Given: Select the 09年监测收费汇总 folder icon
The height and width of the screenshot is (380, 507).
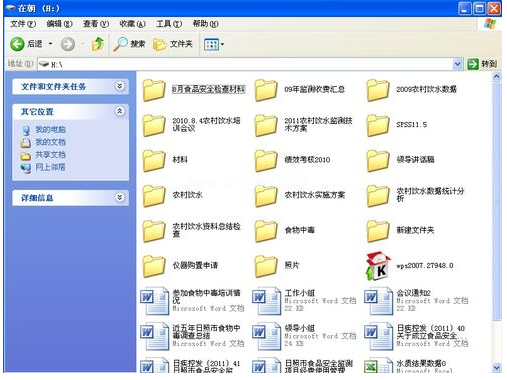Looking at the screenshot, I should point(266,90).
